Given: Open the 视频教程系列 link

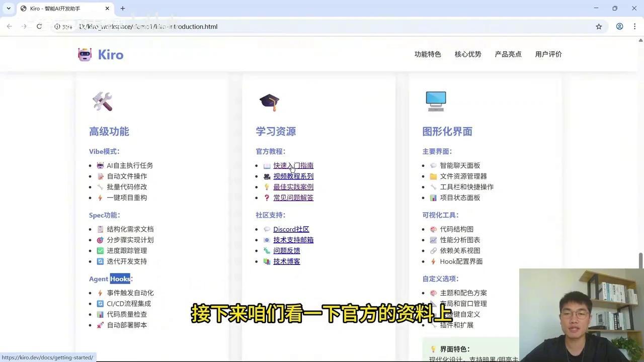Looking at the screenshot, I should 293,176.
